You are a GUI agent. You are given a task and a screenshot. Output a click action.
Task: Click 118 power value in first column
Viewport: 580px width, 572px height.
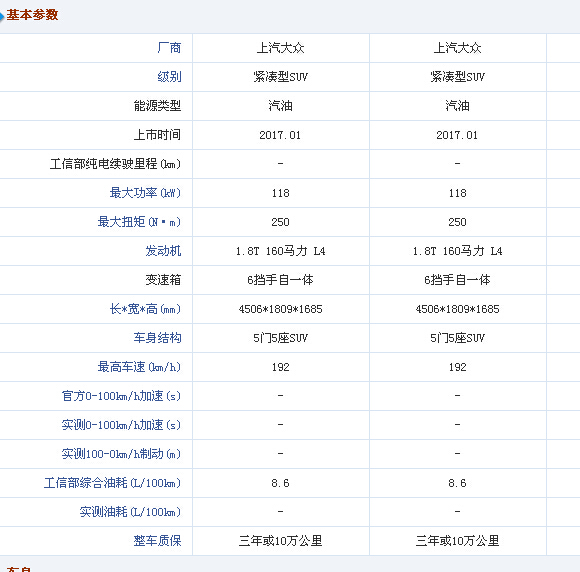coord(280,193)
